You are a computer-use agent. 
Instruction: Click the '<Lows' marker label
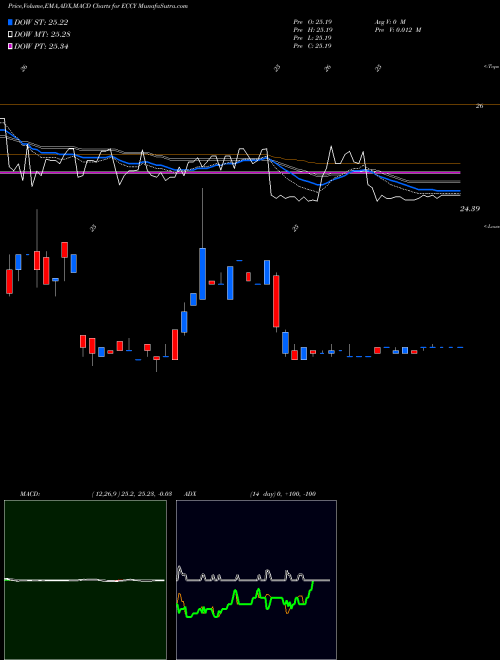491,226
